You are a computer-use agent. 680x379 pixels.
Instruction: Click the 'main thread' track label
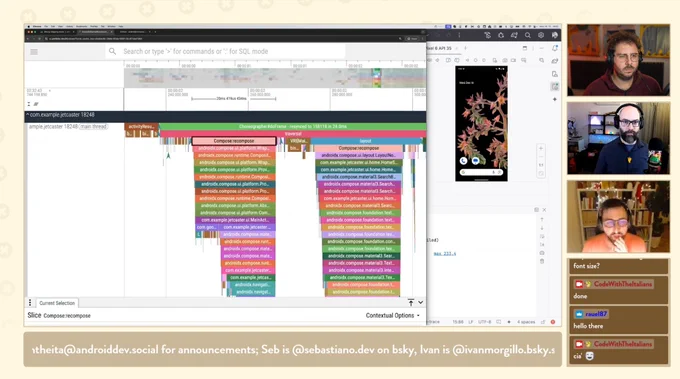point(94,127)
